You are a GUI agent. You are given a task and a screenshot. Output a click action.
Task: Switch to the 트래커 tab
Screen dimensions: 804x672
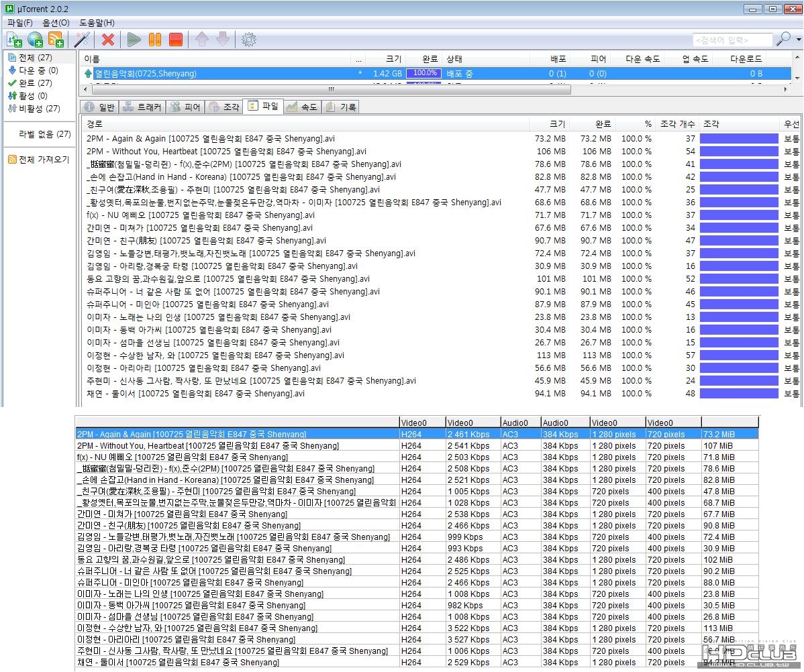142,107
